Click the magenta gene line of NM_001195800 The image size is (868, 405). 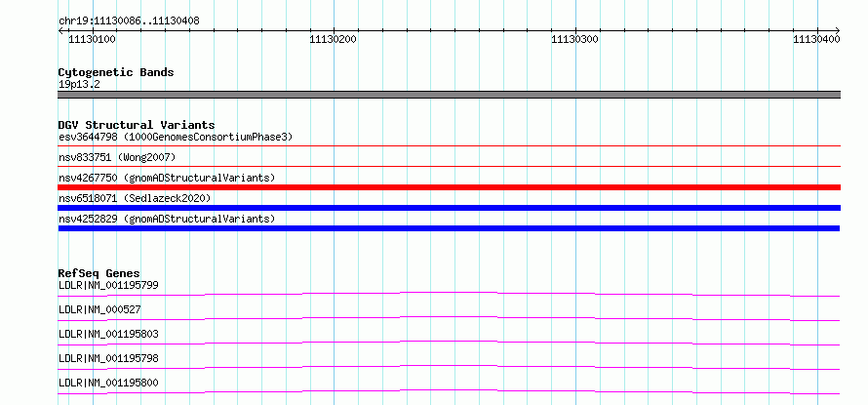point(449,390)
